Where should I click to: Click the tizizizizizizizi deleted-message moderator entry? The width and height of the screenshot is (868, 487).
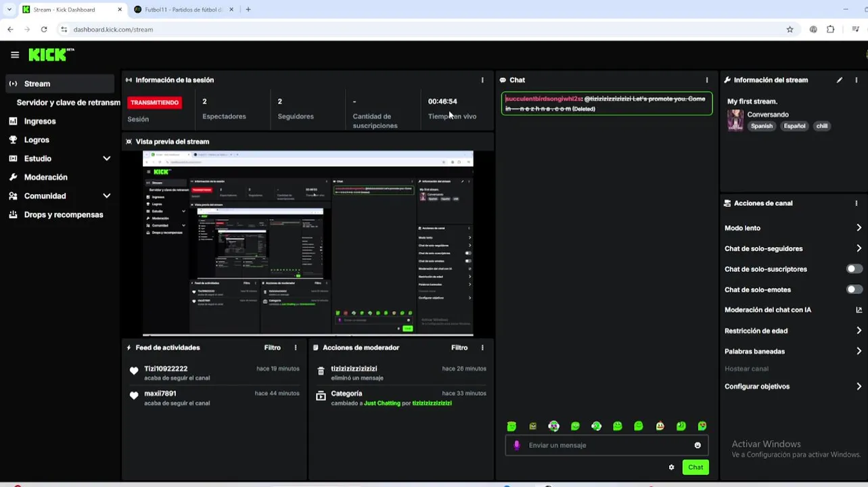click(402, 373)
